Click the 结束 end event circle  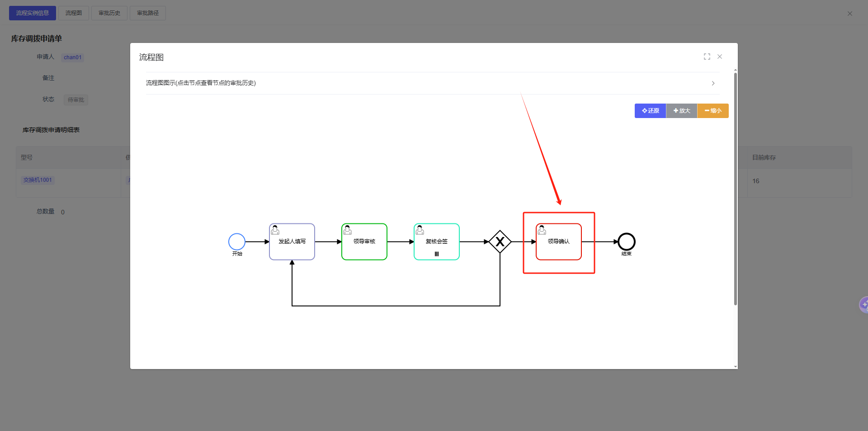pos(627,242)
